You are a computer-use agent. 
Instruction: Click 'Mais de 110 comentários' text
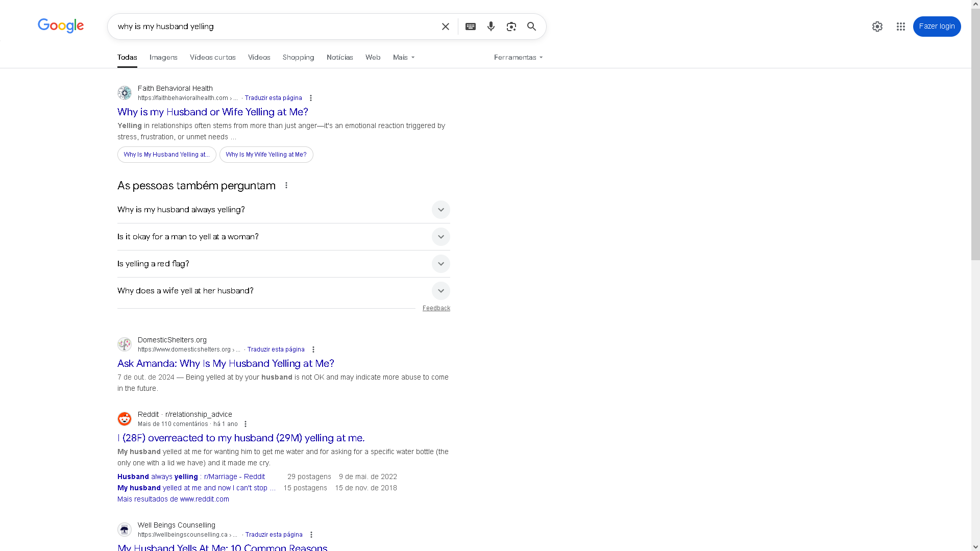click(173, 424)
